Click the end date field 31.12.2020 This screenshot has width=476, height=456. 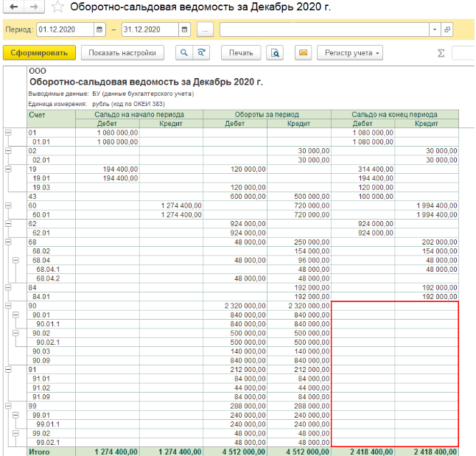[x=150, y=29]
